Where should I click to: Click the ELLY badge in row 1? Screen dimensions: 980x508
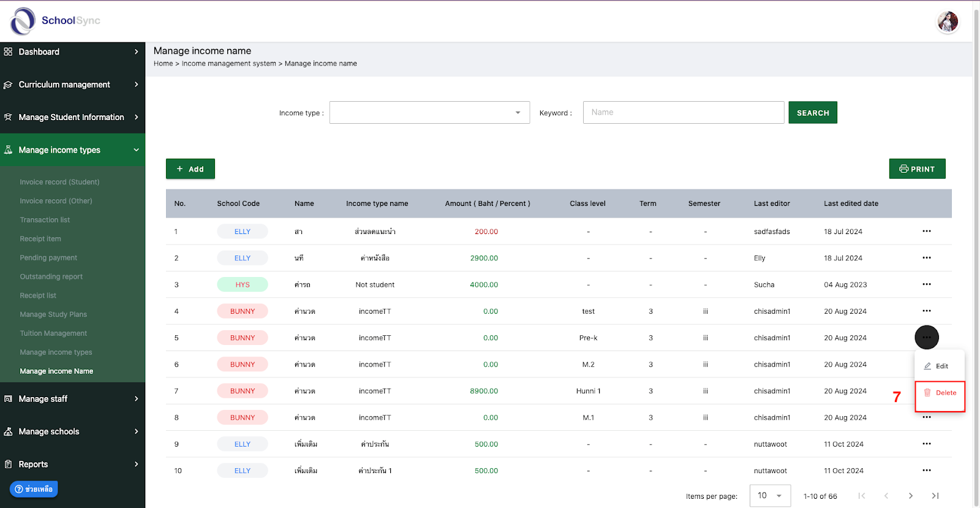click(x=243, y=231)
